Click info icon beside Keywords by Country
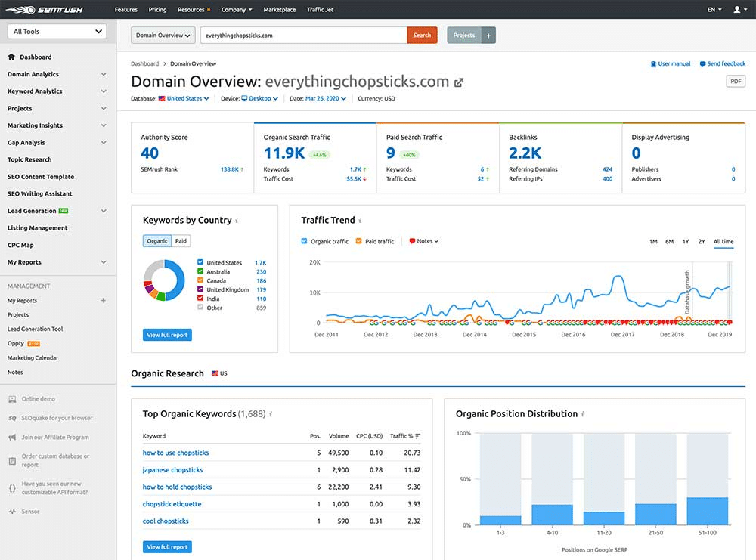Screen dimensions: 756x560 [237, 220]
